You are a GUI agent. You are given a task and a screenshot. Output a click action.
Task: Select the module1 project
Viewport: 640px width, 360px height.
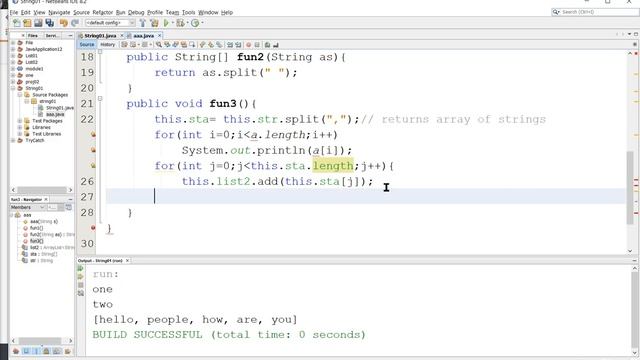coord(34,69)
